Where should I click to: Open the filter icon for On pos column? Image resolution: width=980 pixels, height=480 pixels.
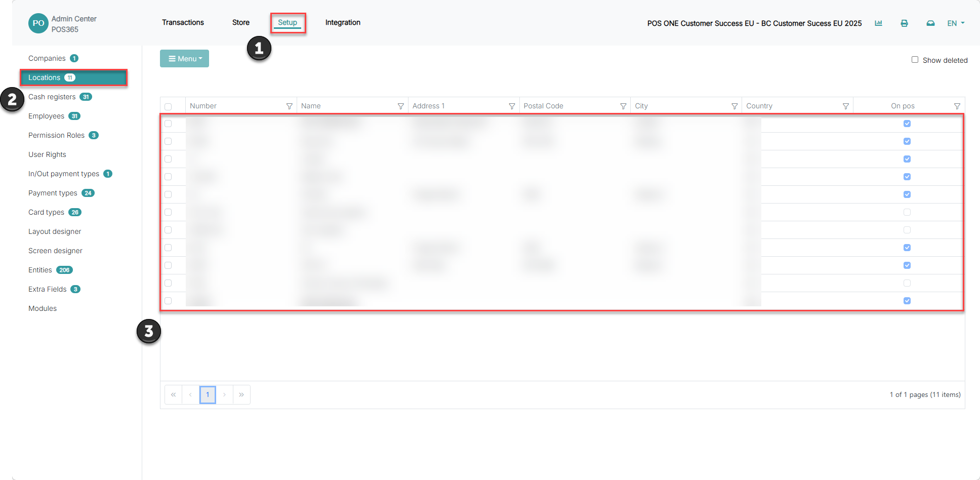pos(957,106)
